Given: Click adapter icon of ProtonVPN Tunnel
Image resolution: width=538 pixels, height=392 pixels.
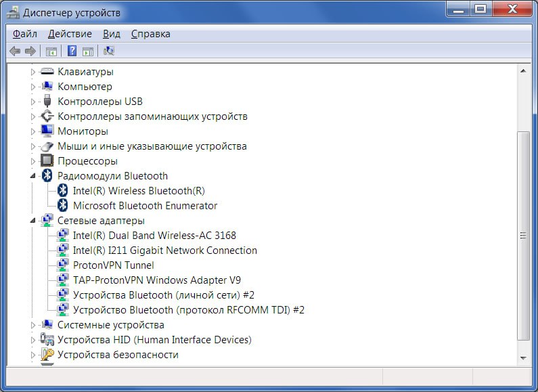Looking at the screenshot, I should click(x=62, y=265).
